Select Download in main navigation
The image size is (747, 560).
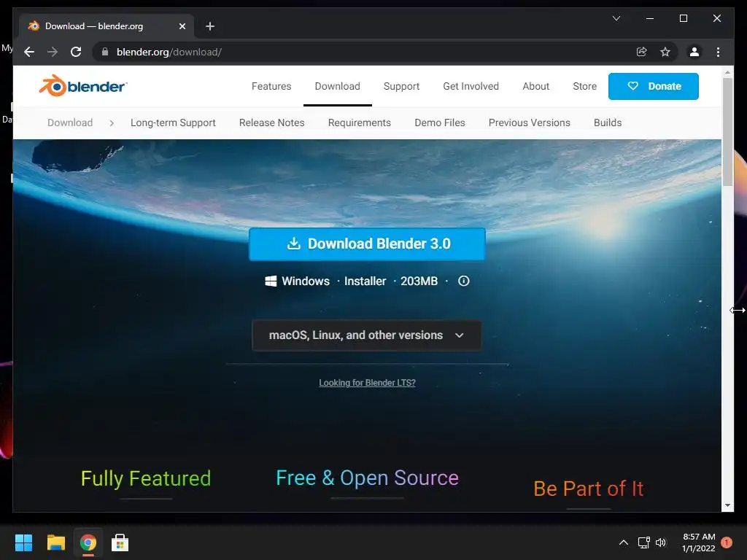pyautogui.click(x=337, y=86)
